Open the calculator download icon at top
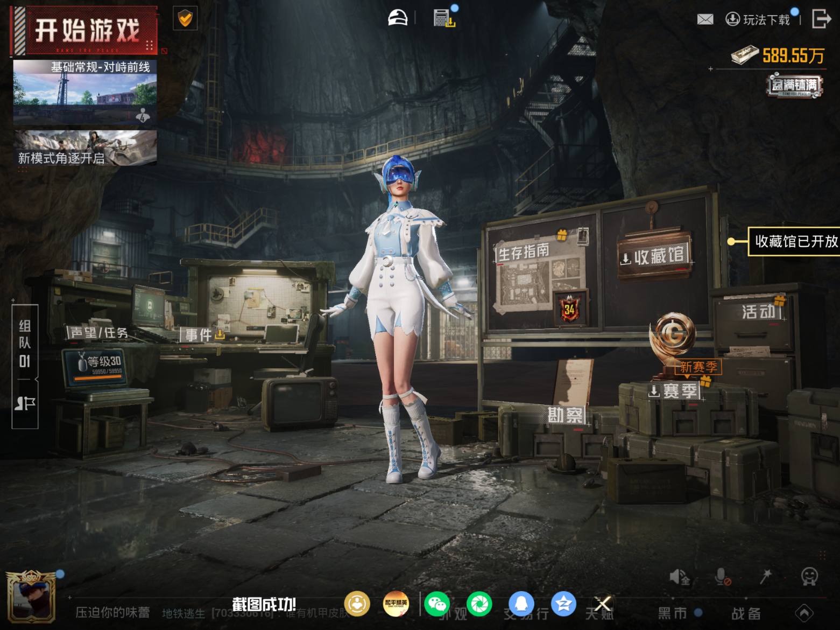 444,18
